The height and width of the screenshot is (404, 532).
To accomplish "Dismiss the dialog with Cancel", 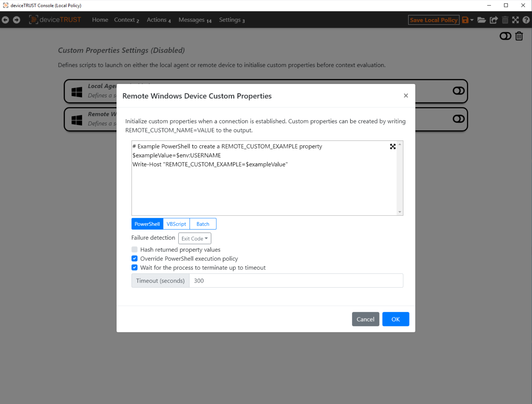I will [x=365, y=319].
